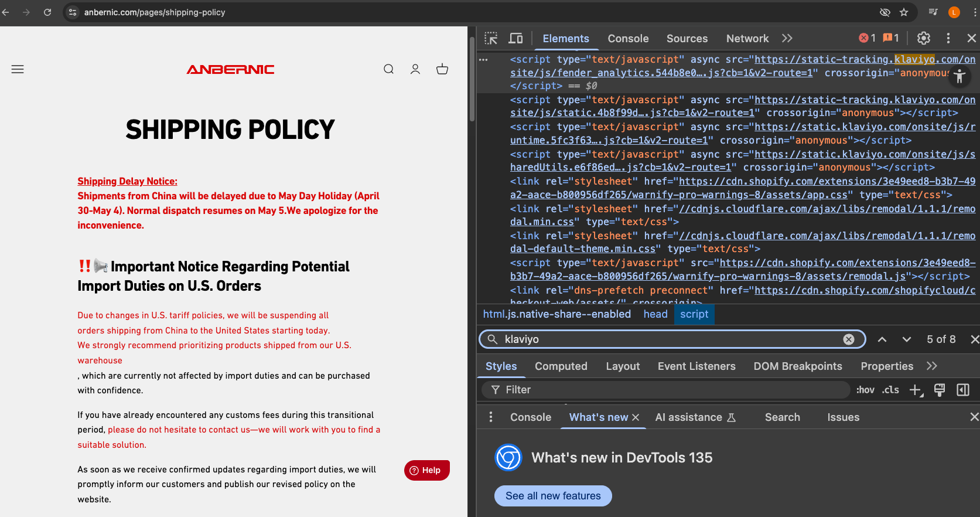Image resolution: width=980 pixels, height=517 pixels.
Task: Select the head breadcrumb
Action: click(655, 314)
